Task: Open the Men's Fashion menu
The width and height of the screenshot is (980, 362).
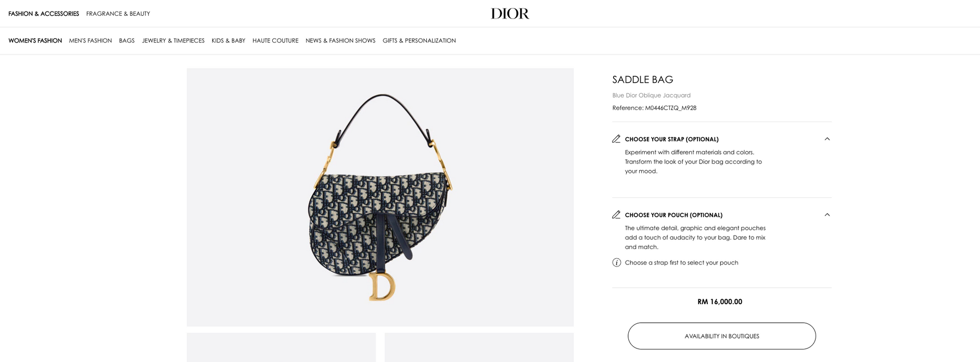Action: [x=90, y=41]
